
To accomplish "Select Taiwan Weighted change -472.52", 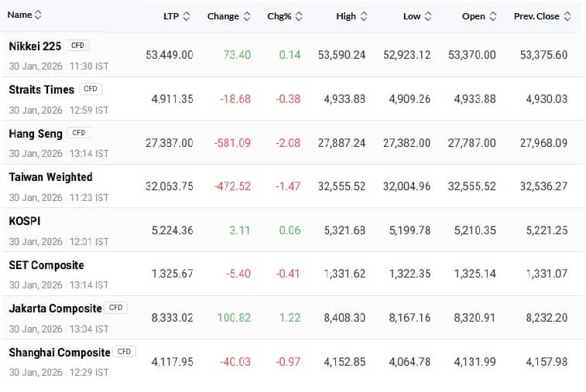I will [x=232, y=186].
